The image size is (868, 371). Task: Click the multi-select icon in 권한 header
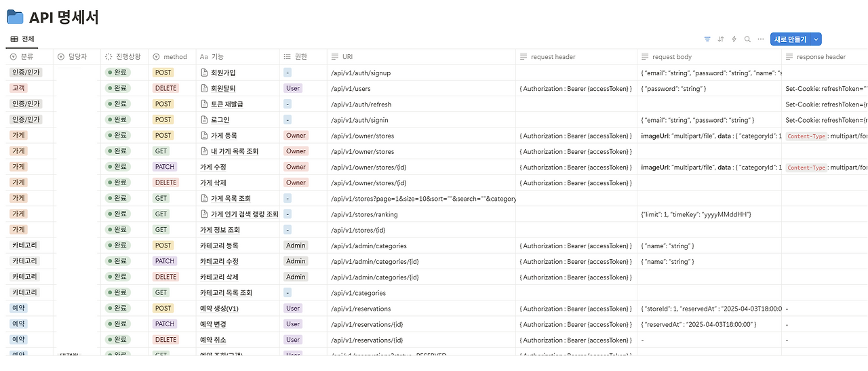click(x=288, y=57)
